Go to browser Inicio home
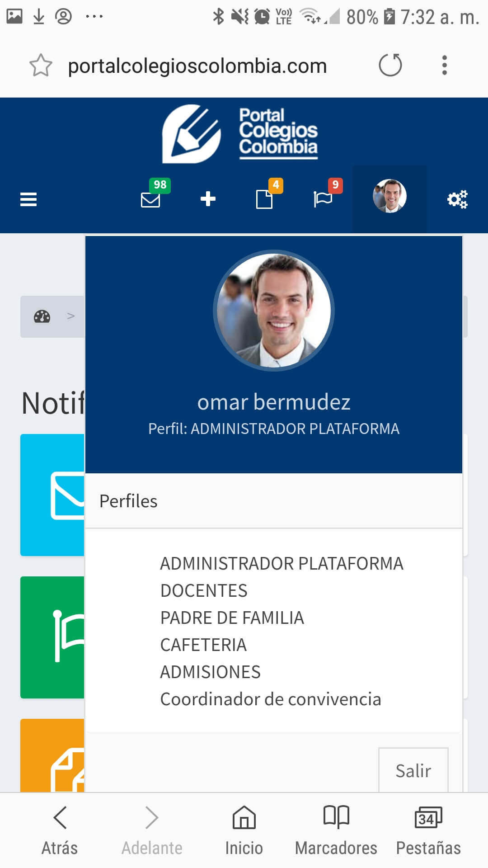This screenshot has height=868, width=488. [244, 831]
